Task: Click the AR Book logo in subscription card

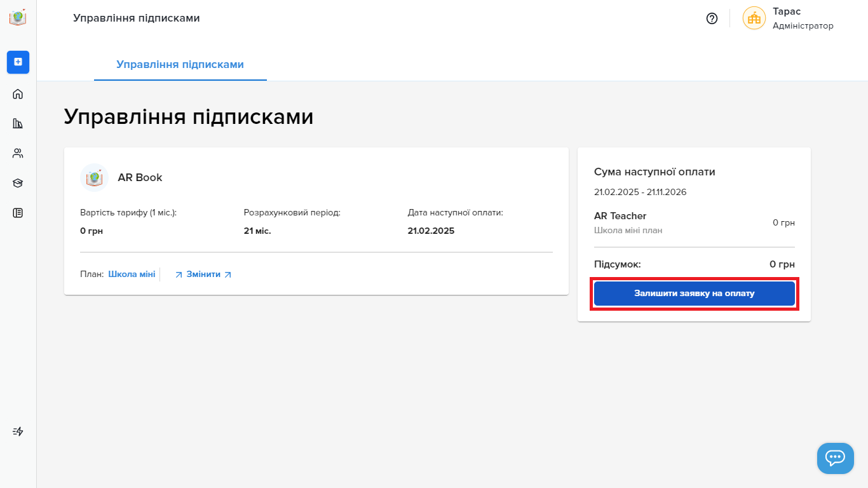Action: 95,178
